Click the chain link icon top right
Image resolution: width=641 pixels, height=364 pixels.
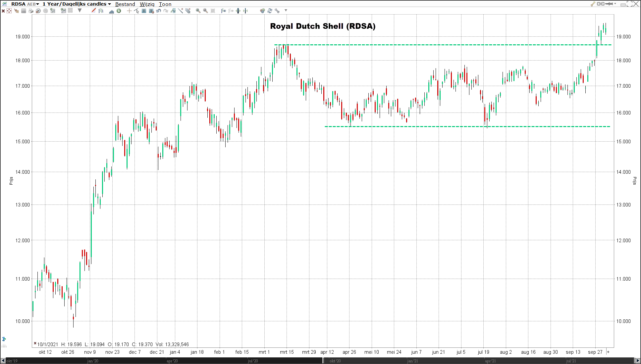point(601,4)
